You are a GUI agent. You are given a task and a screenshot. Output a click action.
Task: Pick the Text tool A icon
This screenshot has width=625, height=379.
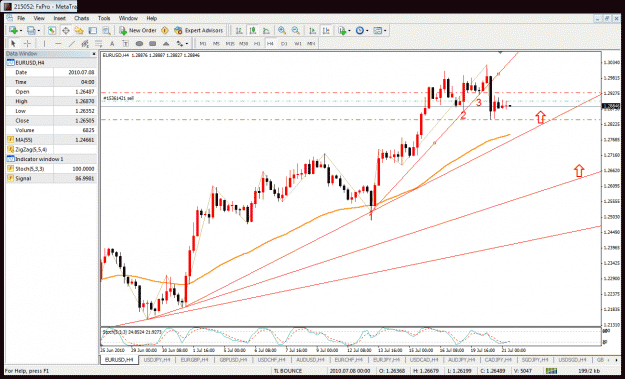112,43
